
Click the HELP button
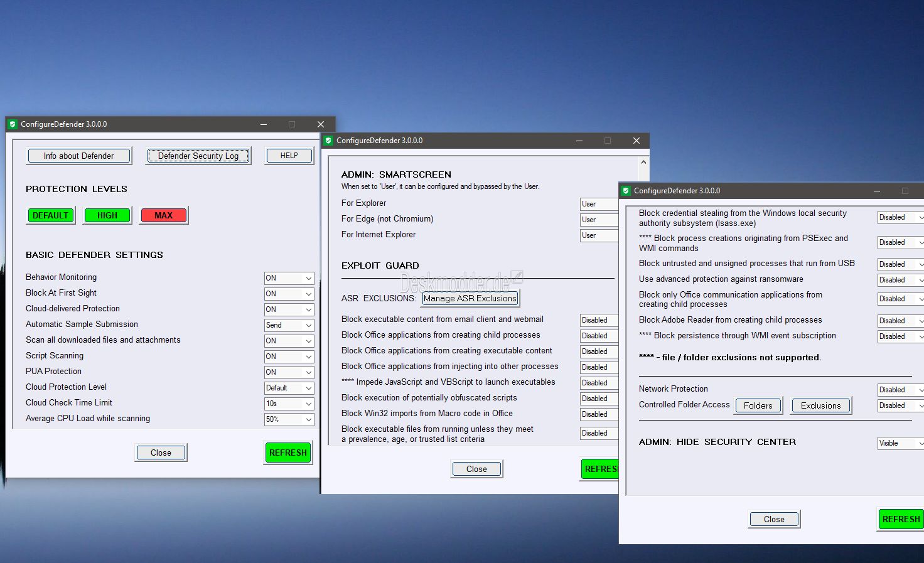pos(289,156)
